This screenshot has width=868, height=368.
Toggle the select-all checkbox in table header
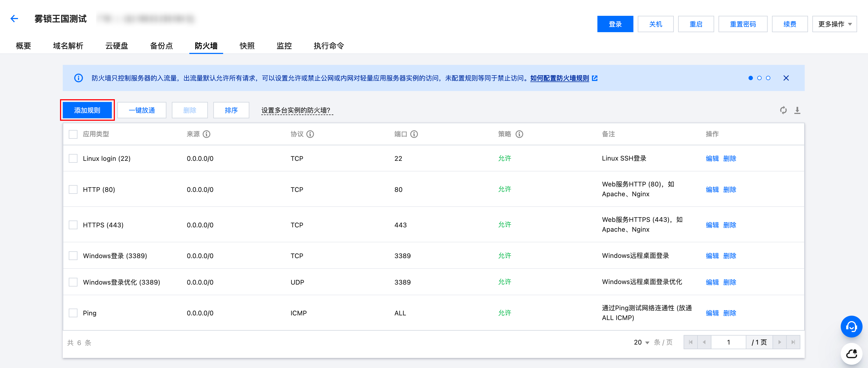(x=73, y=134)
